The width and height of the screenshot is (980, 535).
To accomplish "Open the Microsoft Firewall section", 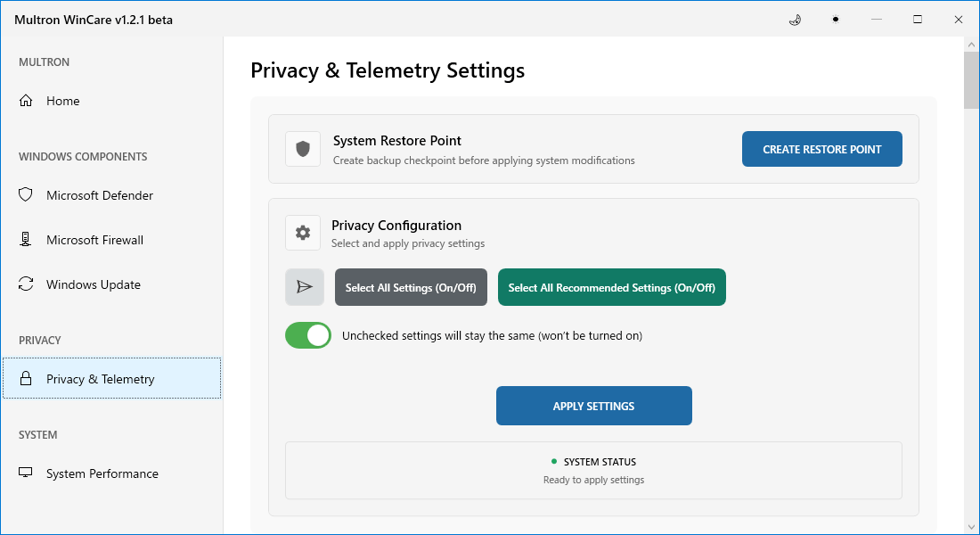I will point(94,240).
